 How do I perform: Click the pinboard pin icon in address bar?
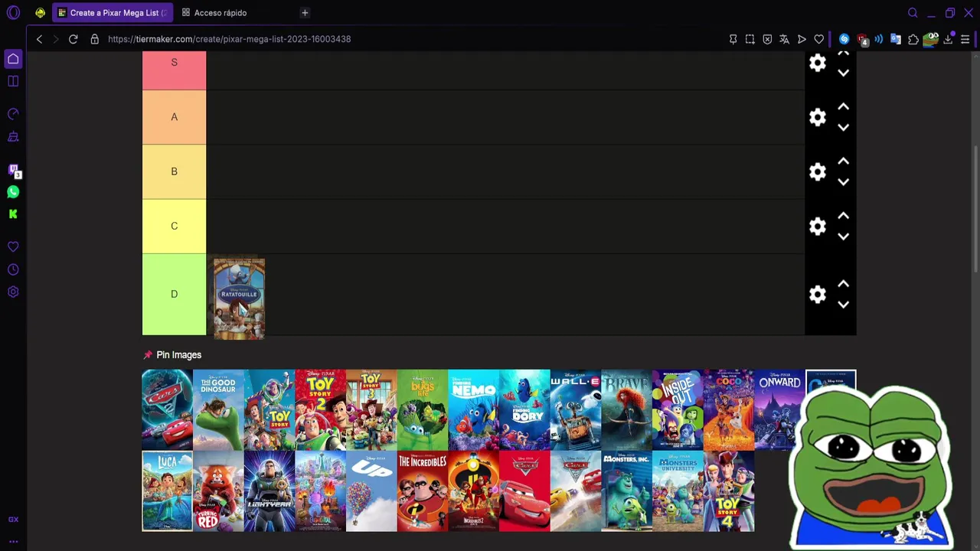[x=733, y=39]
